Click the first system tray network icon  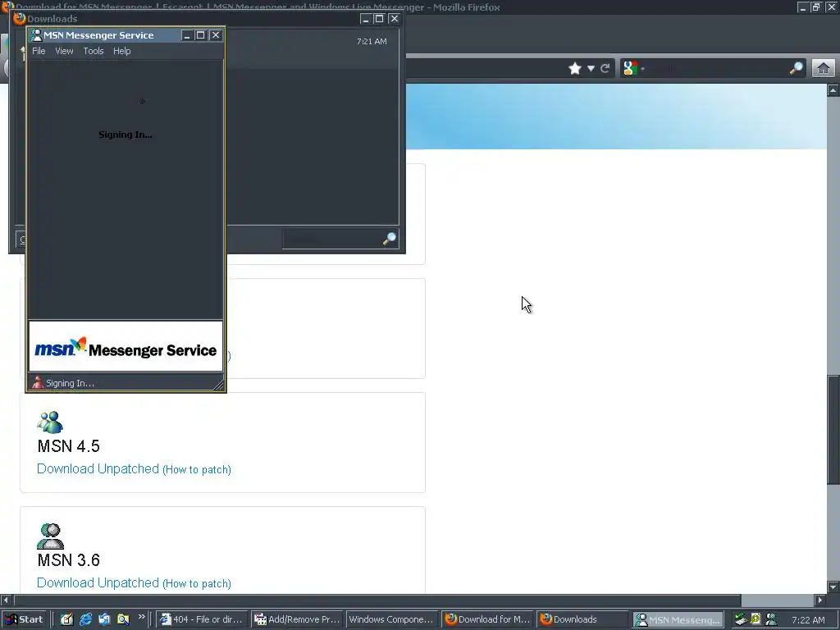point(741,619)
